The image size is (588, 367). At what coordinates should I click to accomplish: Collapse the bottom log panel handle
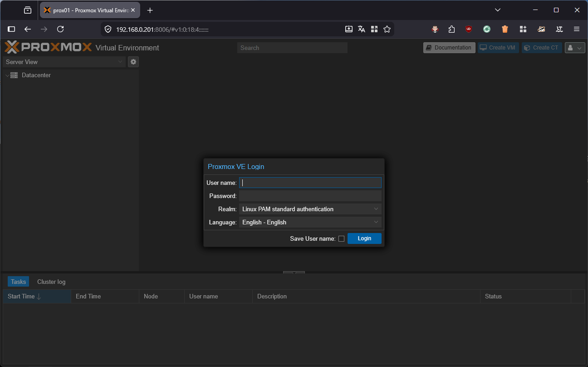point(294,273)
